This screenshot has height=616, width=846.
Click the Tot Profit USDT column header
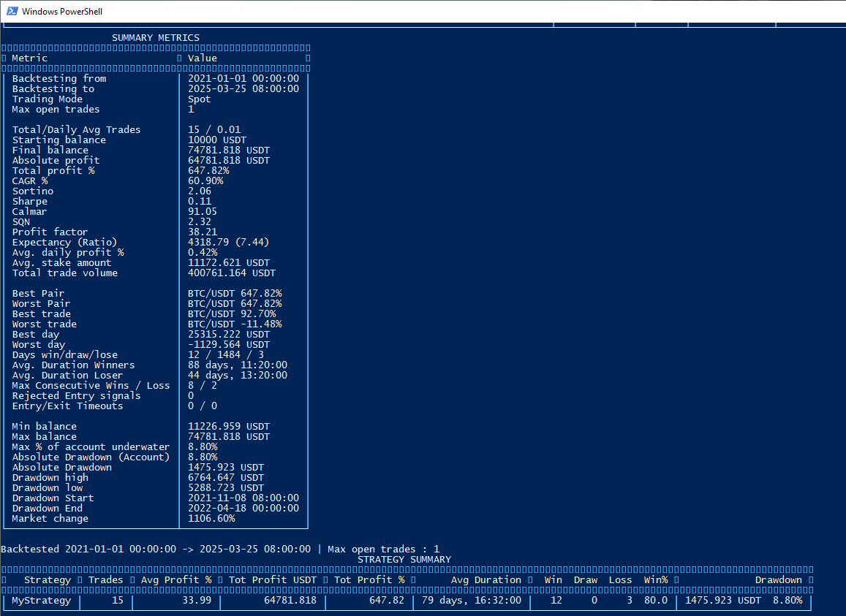tap(273, 580)
